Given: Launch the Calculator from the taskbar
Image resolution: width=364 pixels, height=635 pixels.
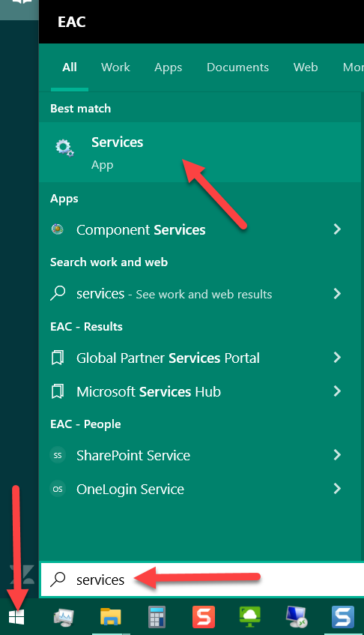Looking at the screenshot, I should pyautogui.click(x=157, y=617).
